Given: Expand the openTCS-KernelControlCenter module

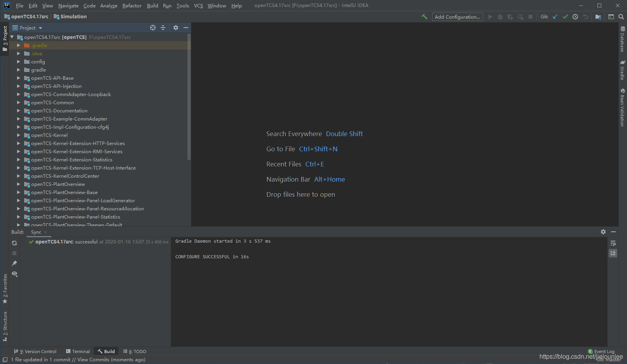Looking at the screenshot, I should pyautogui.click(x=18, y=176).
